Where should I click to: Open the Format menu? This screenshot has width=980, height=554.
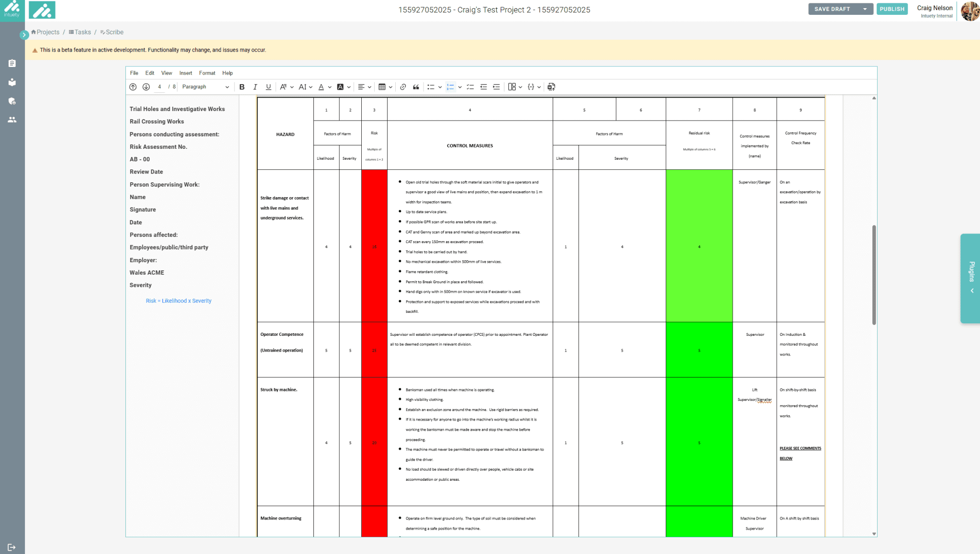point(207,73)
